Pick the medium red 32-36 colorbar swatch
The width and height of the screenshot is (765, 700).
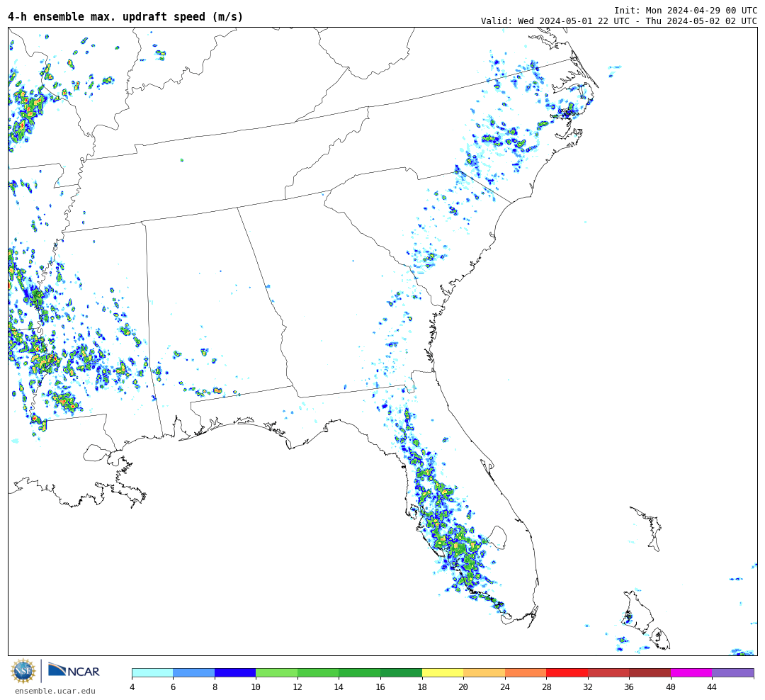click(608, 673)
